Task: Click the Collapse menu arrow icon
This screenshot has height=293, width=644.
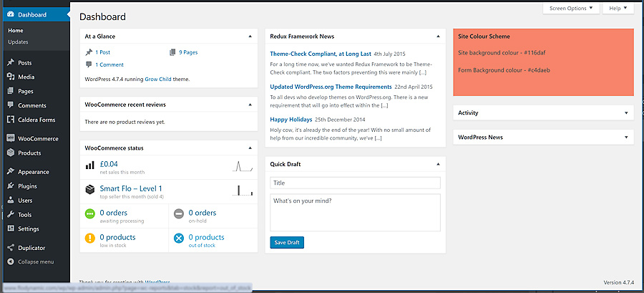Action: pos(10,262)
